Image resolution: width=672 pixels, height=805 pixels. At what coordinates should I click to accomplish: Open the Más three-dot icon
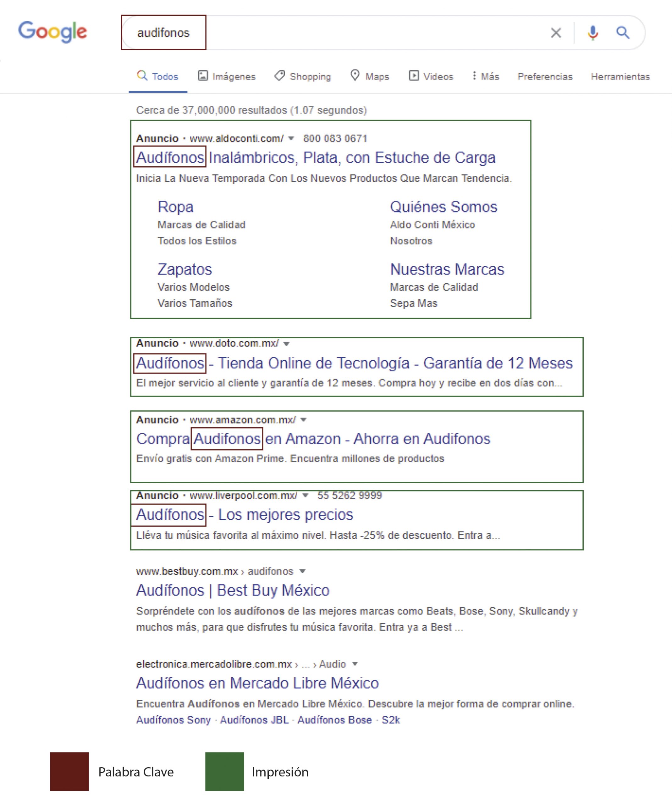click(475, 75)
